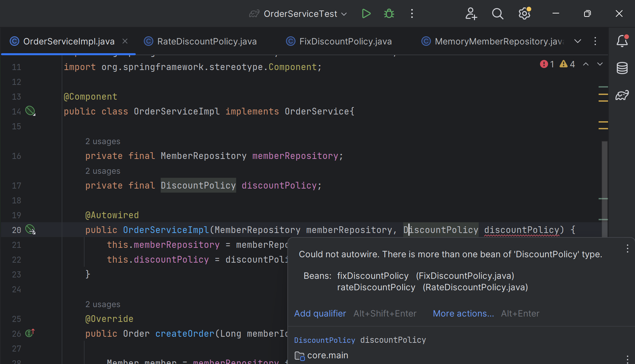Screen dimensions: 635x364
Task: Click the errors and warnings inspection widget
Action: tap(557, 64)
